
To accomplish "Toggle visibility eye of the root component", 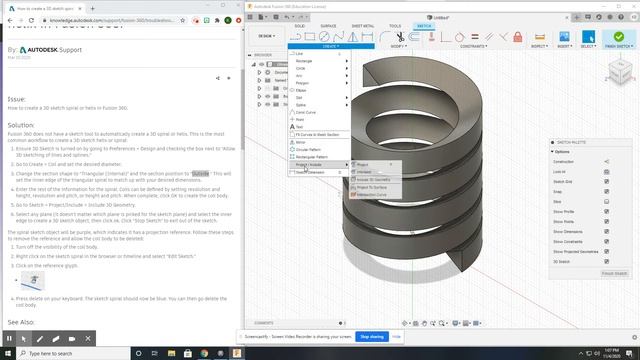I will pyautogui.click(x=262, y=64).
